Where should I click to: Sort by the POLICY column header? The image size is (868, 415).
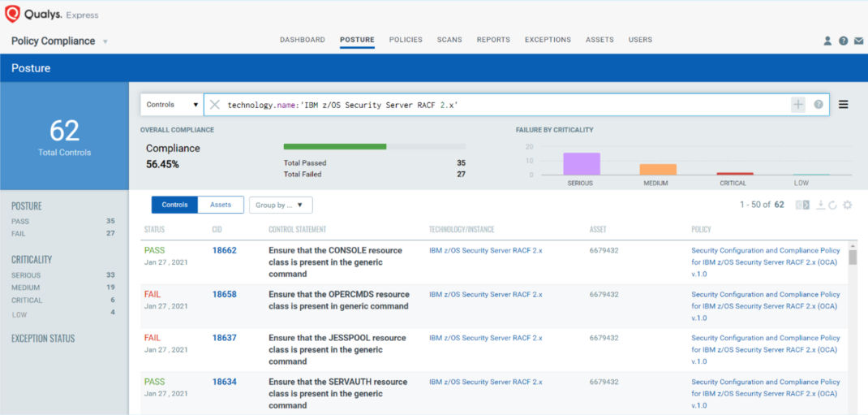tap(702, 229)
